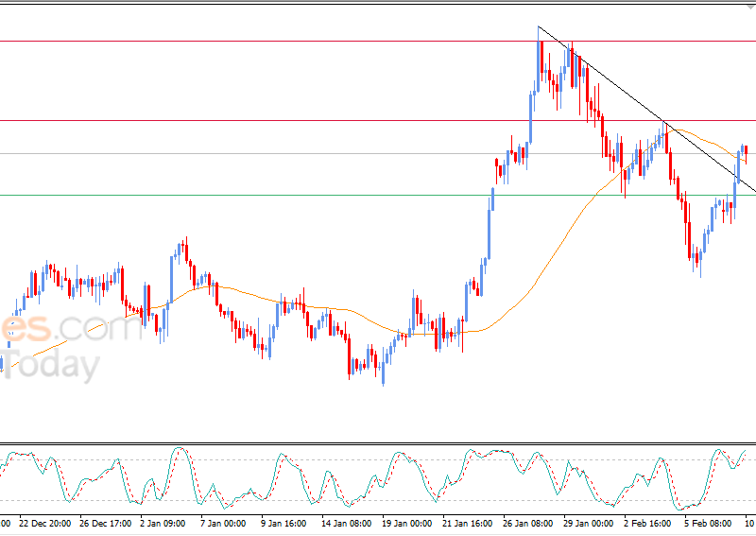This screenshot has width=756, height=536.
Task: Click the last red candle at right edge
Action: [x=746, y=149]
